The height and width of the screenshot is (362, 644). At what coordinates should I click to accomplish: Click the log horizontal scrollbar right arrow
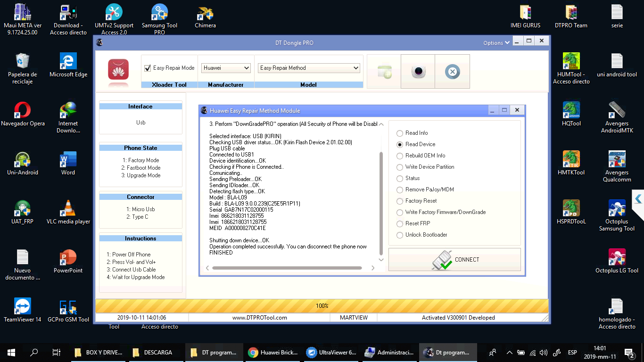pos(372,268)
